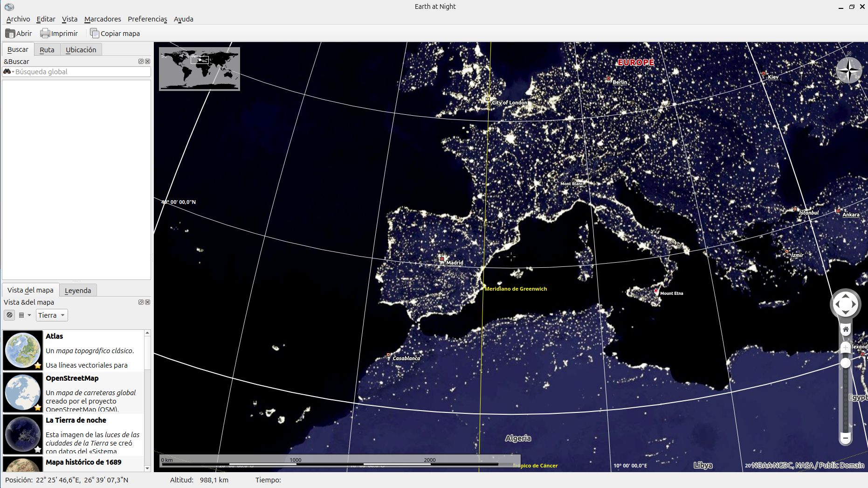The width and height of the screenshot is (868, 488).
Task: Switch to the Leyenda tab
Action: coord(78,291)
